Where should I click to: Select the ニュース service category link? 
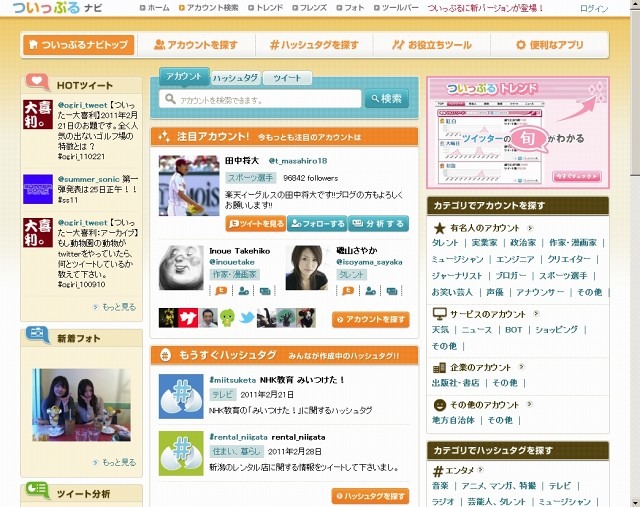click(x=477, y=330)
